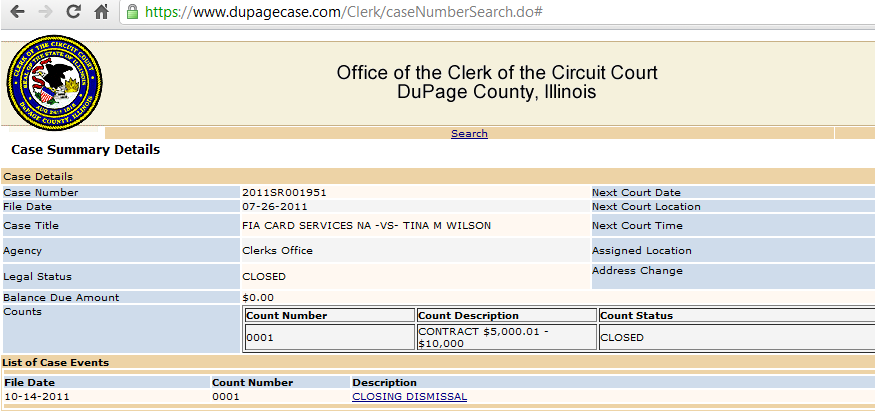Click the browser forward arrow
This screenshot has width=875, height=416.
click(x=45, y=12)
